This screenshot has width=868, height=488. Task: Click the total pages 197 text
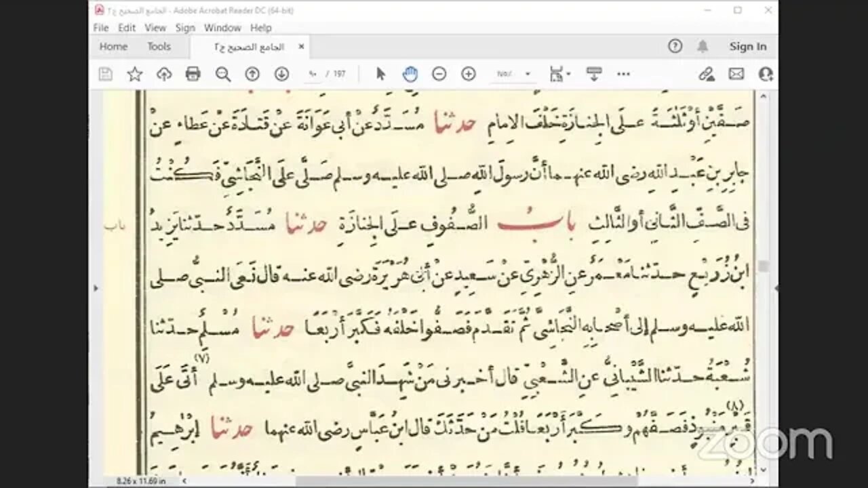pos(339,74)
